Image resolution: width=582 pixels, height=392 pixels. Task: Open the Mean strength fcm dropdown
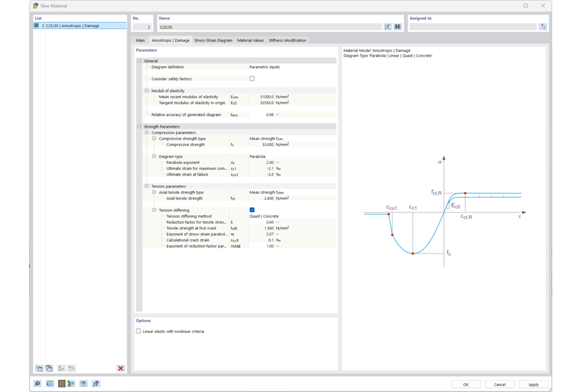click(x=292, y=138)
